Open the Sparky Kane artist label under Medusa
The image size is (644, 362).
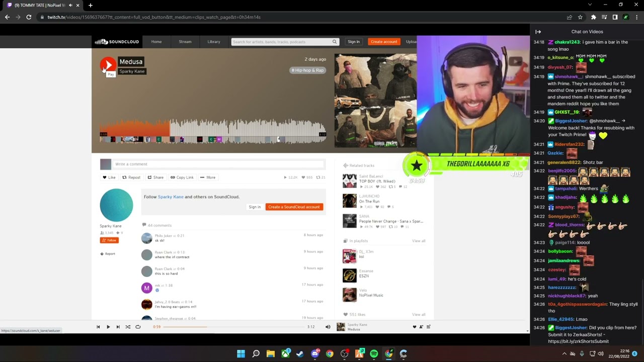[x=132, y=71]
